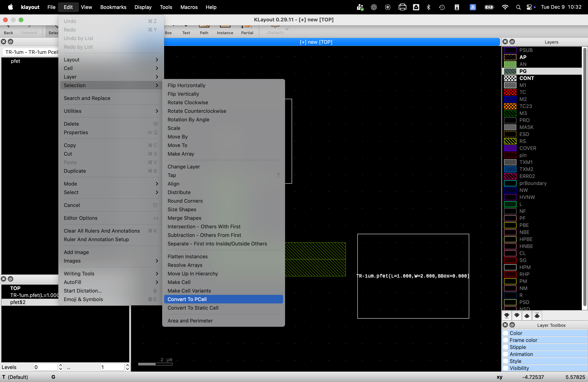
Task: Move selected layer to top
Action: (x=537, y=315)
